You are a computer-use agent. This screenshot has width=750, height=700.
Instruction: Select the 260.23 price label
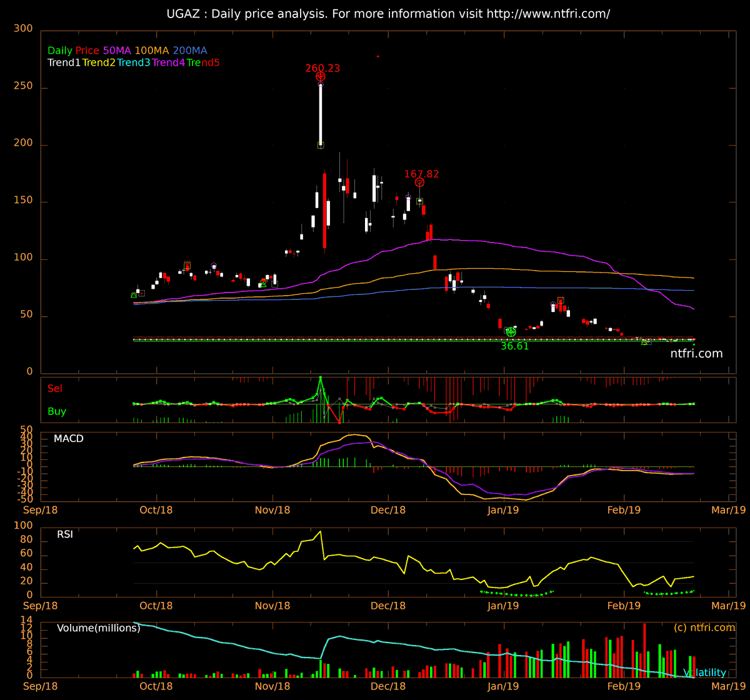click(322, 68)
